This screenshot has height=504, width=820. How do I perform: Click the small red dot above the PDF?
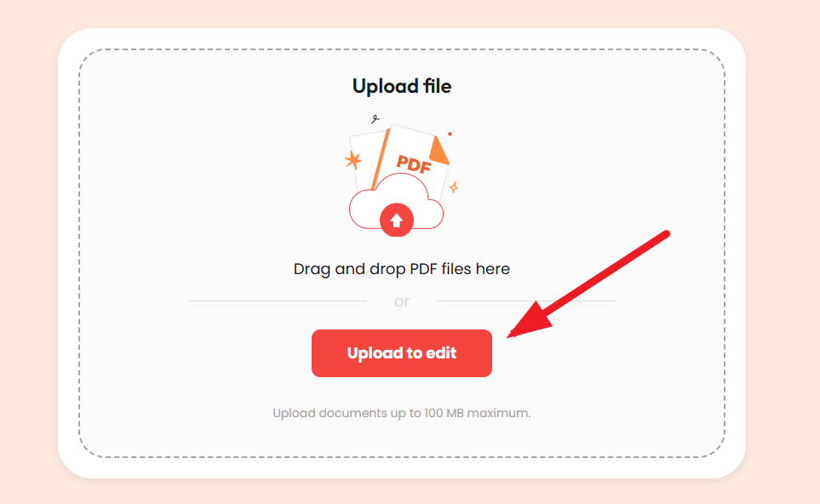coord(450,134)
